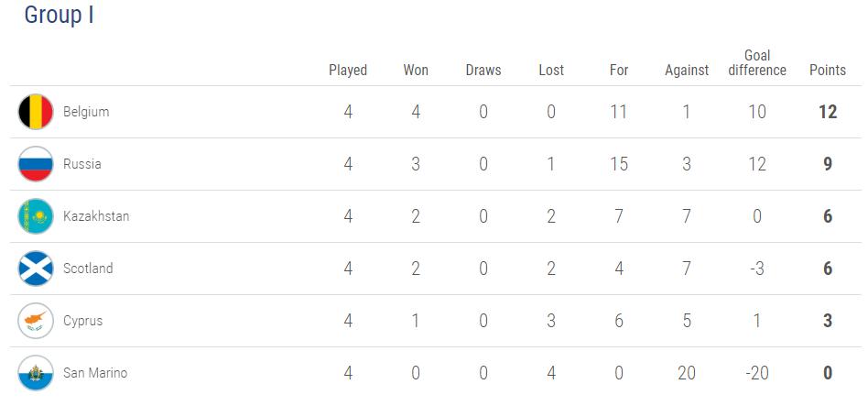Viewport: 868px width, 406px height.
Task: Open the Cyprus team page
Action: [82, 321]
